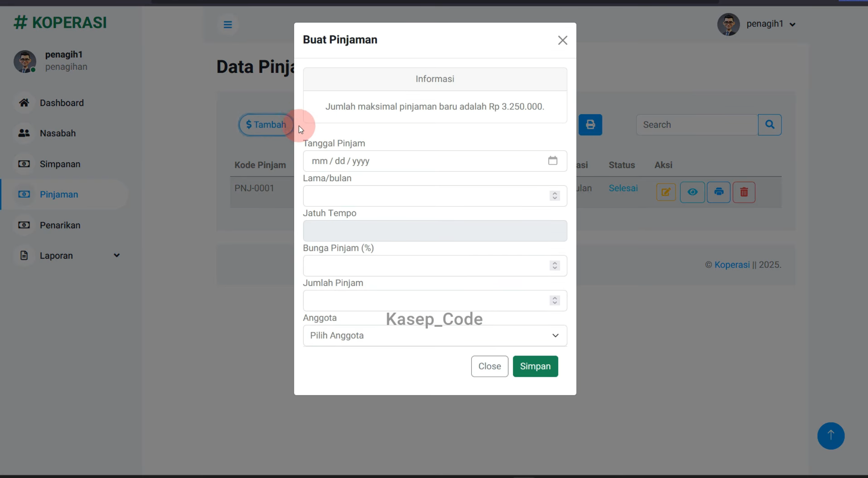
Task: Click the Simpanan money icon
Action: pos(24,164)
